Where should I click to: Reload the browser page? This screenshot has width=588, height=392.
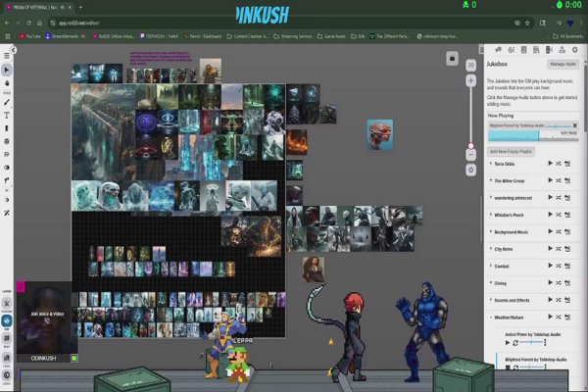pyautogui.click(x=28, y=23)
